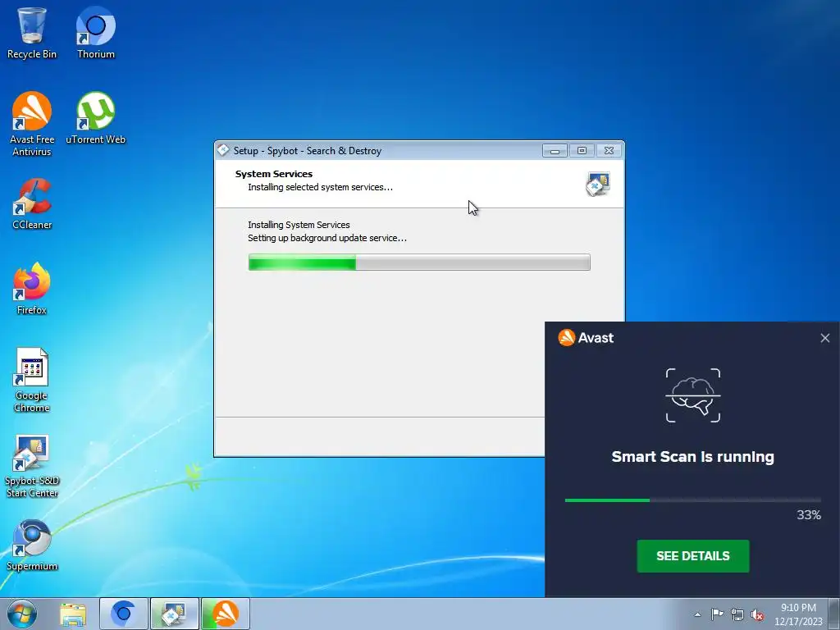The image size is (840, 630).
Task: Click SEE DETAILS in the Avast popup
Action: coord(692,556)
